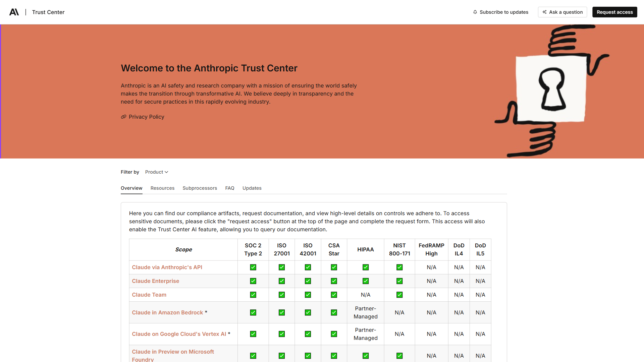
Task: Open the Claude Team link
Action: 149,295
